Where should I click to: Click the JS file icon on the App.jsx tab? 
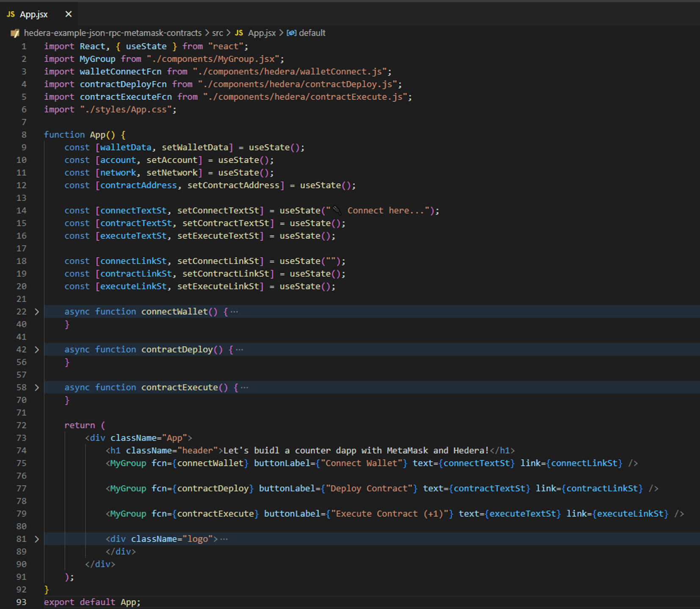(11, 14)
